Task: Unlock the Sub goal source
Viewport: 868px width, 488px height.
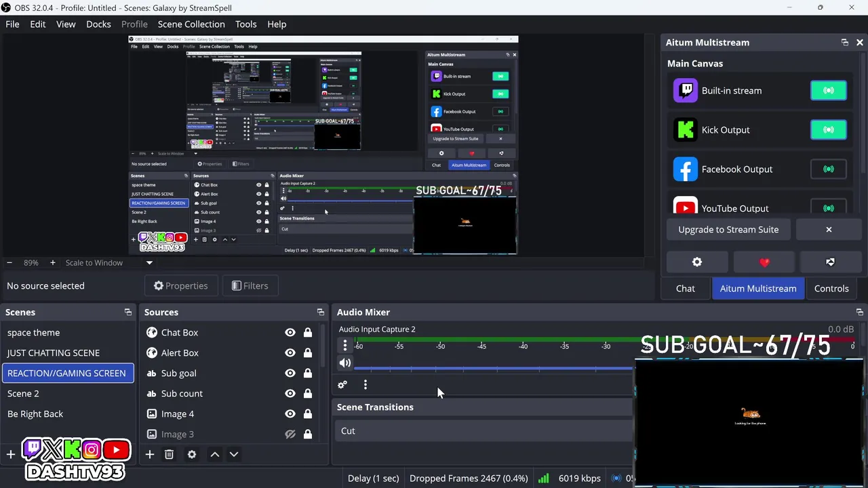Action: 308,373
